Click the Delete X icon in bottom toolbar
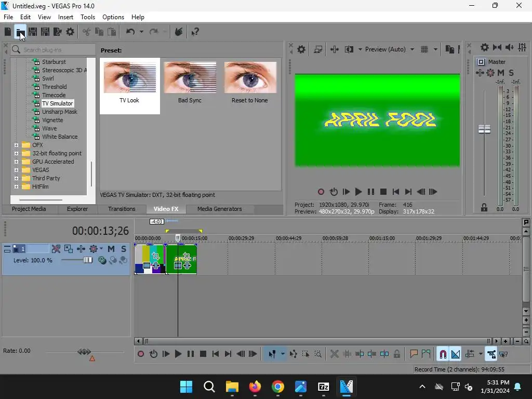Image resolution: width=532 pixels, height=399 pixels. 334,354
